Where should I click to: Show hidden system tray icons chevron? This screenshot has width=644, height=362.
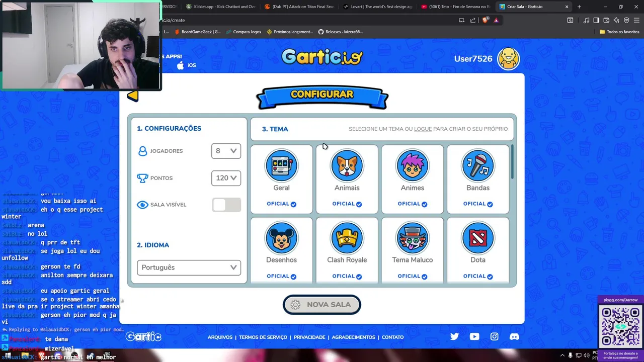tap(562, 355)
